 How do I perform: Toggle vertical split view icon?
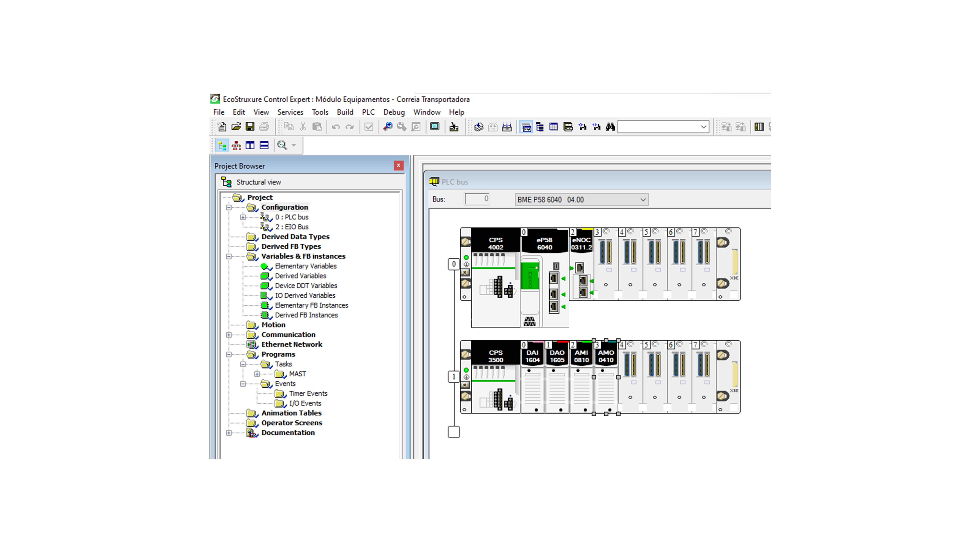(x=250, y=145)
